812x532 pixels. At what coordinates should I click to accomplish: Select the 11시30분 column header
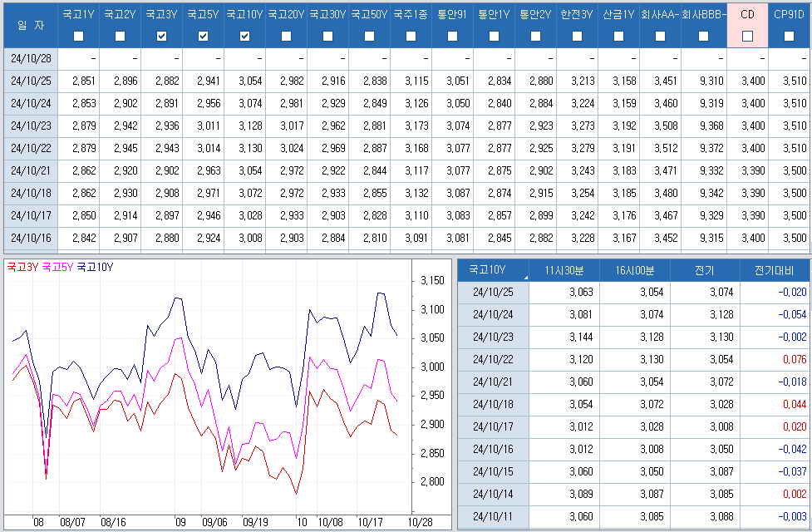563,271
